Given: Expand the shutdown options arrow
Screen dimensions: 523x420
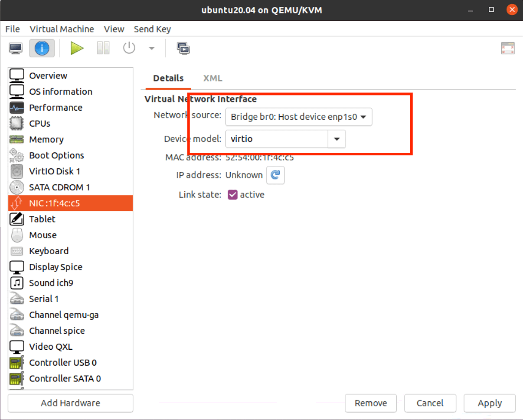Looking at the screenshot, I should click(x=151, y=48).
